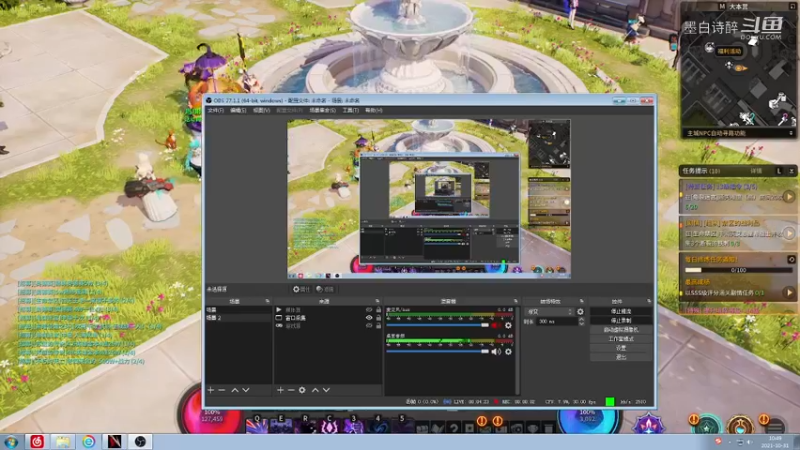Screen dimensions: 800x450
Task: Adjust the mic channel volume slider
Action: (437, 325)
